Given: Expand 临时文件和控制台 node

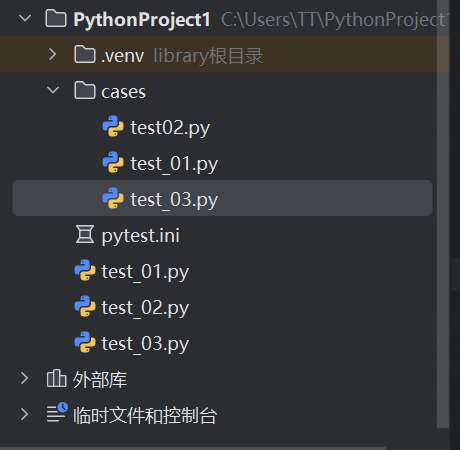Looking at the screenshot, I should [24, 414].
